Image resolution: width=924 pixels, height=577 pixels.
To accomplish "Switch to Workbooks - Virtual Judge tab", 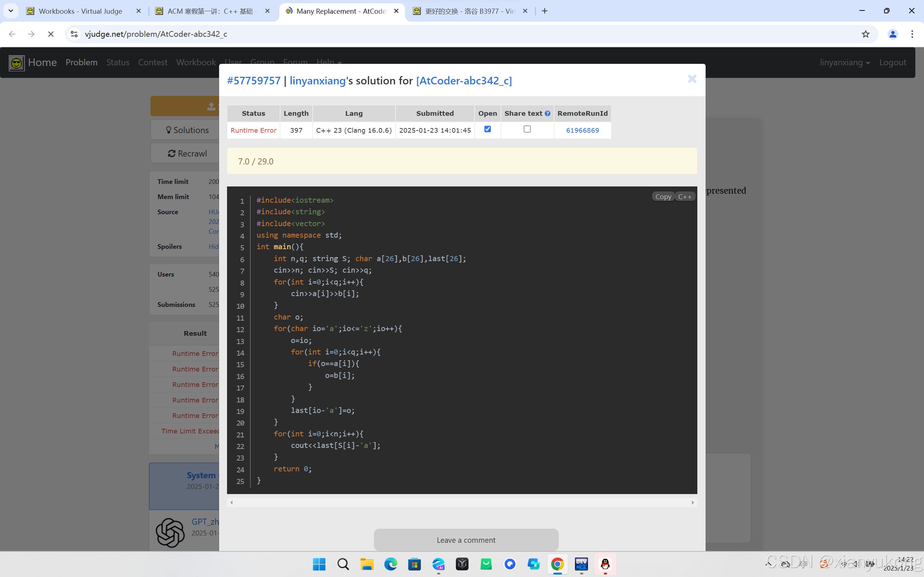I will click(x=80, y=11).
